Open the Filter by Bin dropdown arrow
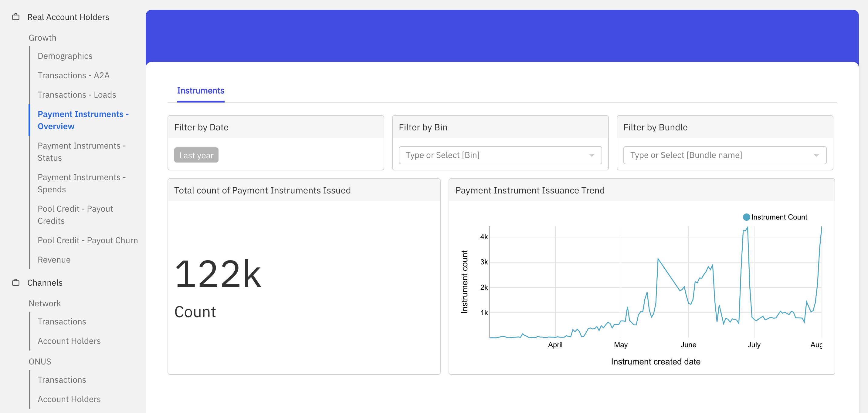This screenshot has height=413, width=868. point(591,155)
